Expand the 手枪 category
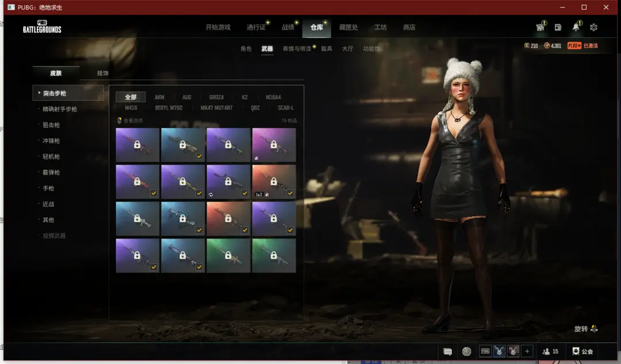 (48, 189)
